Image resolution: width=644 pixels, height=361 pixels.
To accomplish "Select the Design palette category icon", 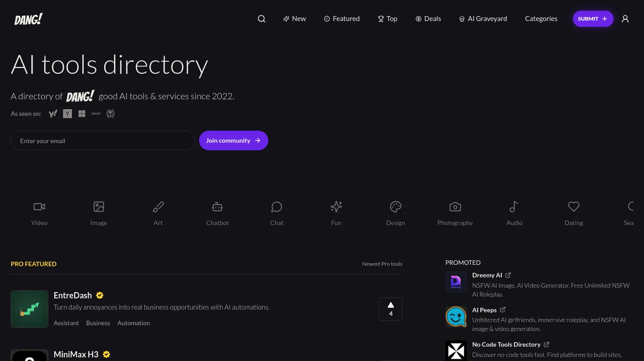I will tap(396, 207).
